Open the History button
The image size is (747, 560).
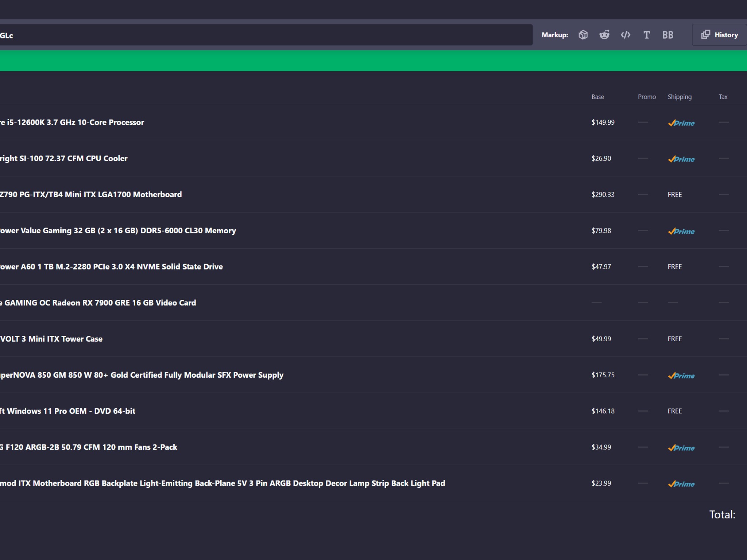point(719,35)
